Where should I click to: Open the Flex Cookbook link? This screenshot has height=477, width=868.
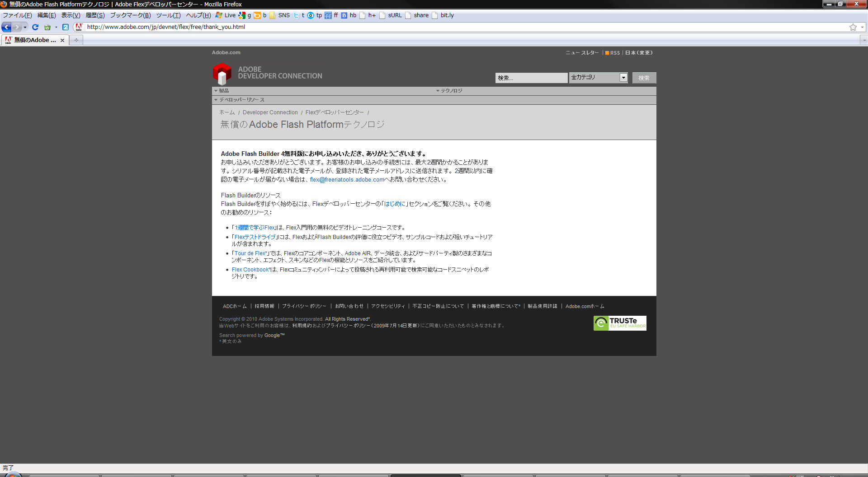250,270
